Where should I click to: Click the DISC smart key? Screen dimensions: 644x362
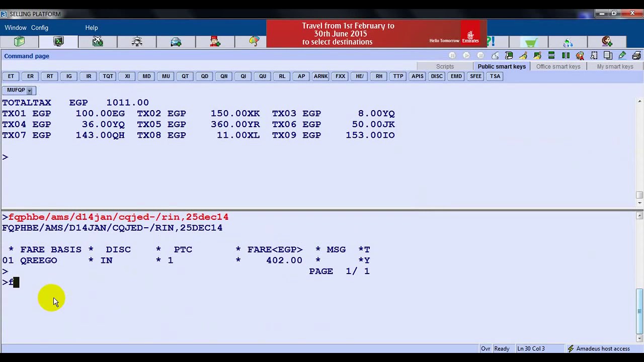437,76
